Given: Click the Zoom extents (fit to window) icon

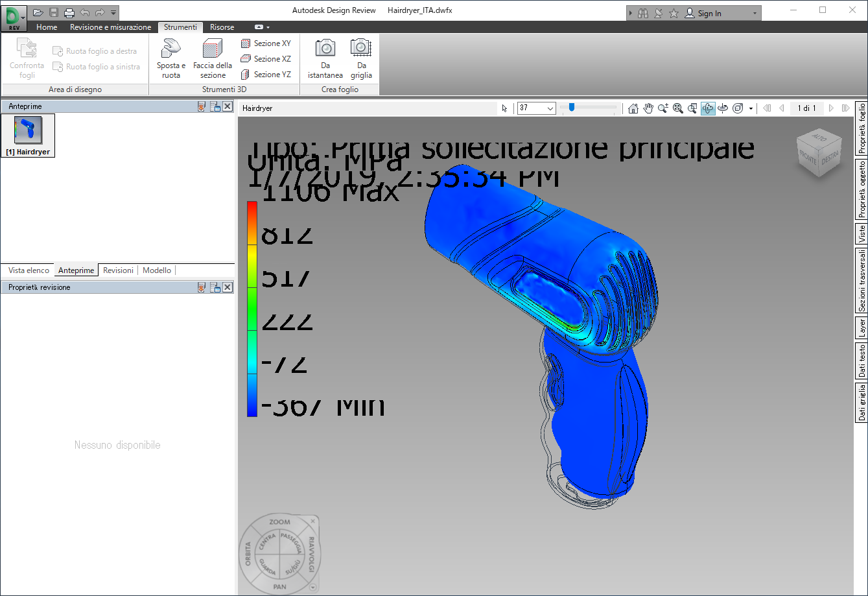Looking at the screenshot, I should (678, 108).
